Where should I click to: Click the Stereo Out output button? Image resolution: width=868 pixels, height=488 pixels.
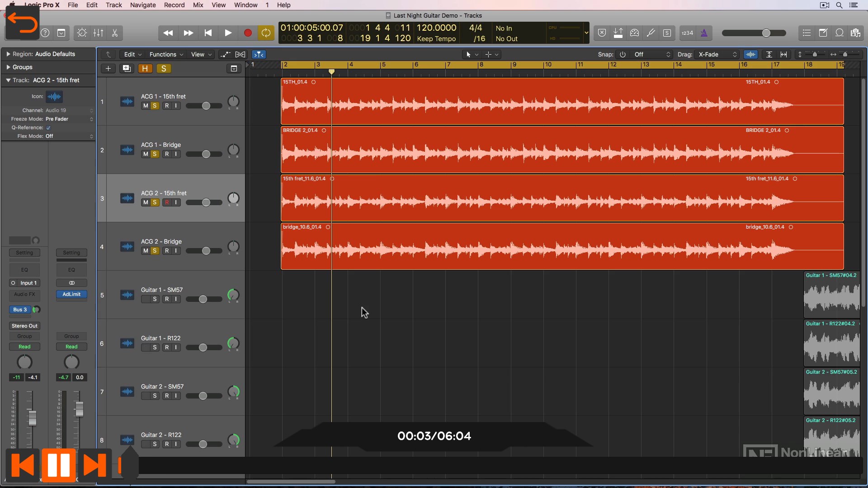click(24, 326)
